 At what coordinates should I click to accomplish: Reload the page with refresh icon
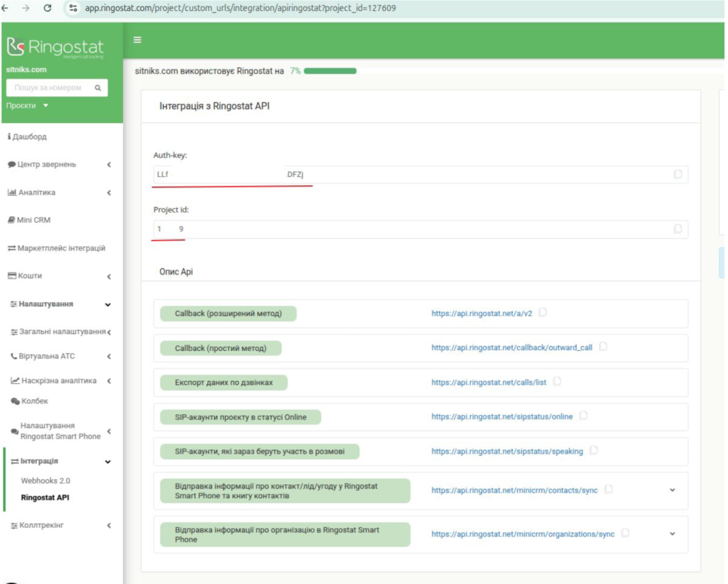click(x=47, y=8)
